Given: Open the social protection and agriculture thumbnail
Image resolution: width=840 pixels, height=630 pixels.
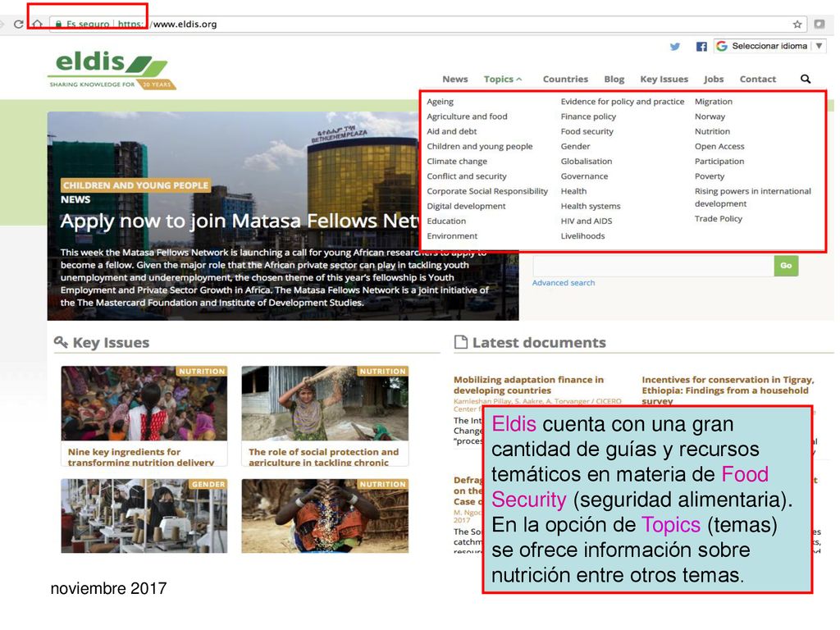Looking at the screenshot, I should click(325, 404).
